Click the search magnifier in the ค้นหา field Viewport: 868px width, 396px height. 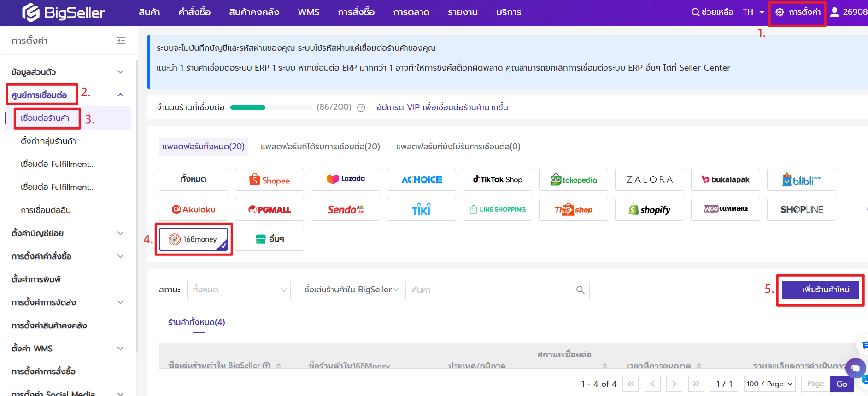580,290
